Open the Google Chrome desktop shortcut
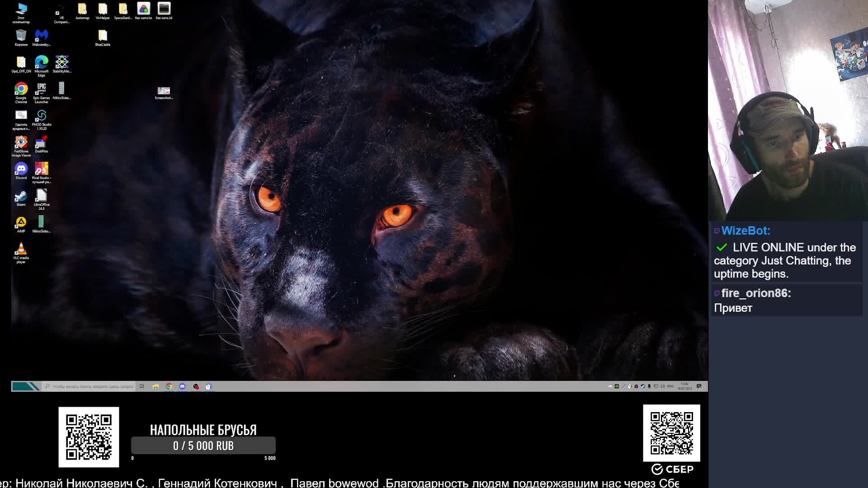 pyautogui.click(x=21, y=89)
